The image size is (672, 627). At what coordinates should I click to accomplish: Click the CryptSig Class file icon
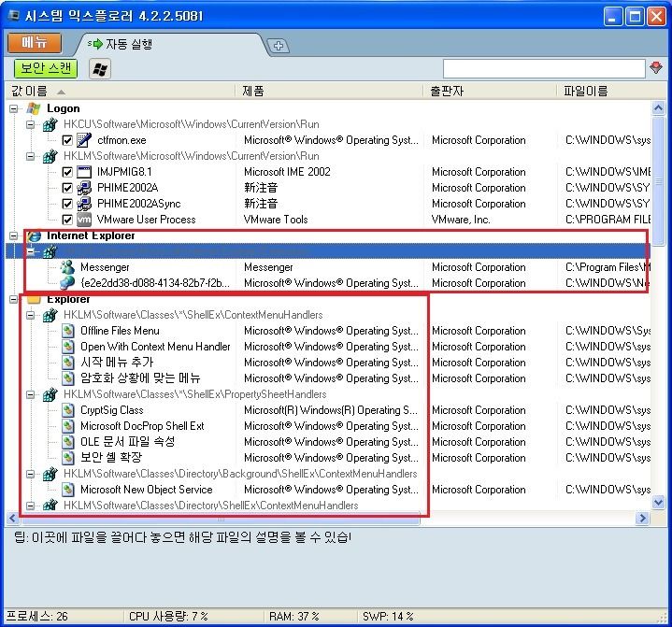point(67,410)
